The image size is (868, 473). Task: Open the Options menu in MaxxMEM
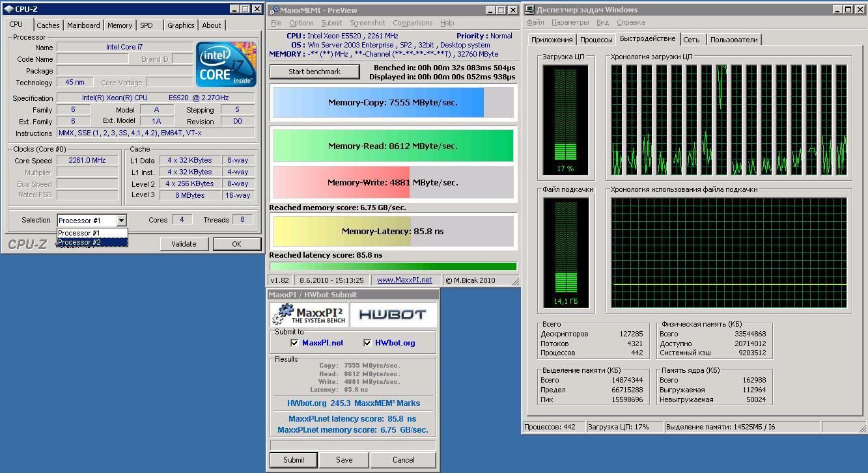(301, 23)
